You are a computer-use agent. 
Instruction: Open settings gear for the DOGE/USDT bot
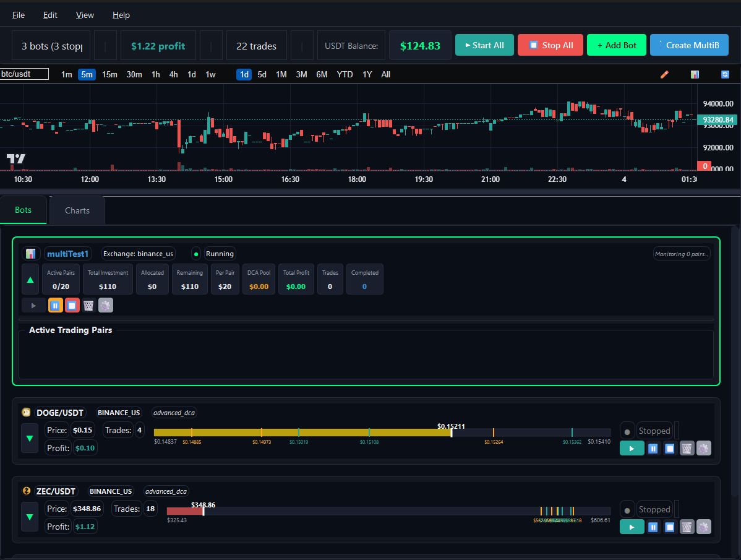click(704, 448)
